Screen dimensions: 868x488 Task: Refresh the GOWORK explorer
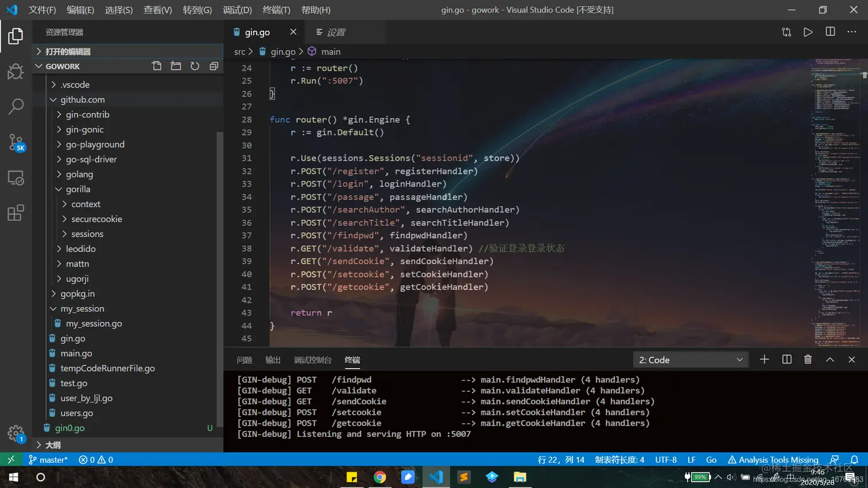click(x=195, y=66)
